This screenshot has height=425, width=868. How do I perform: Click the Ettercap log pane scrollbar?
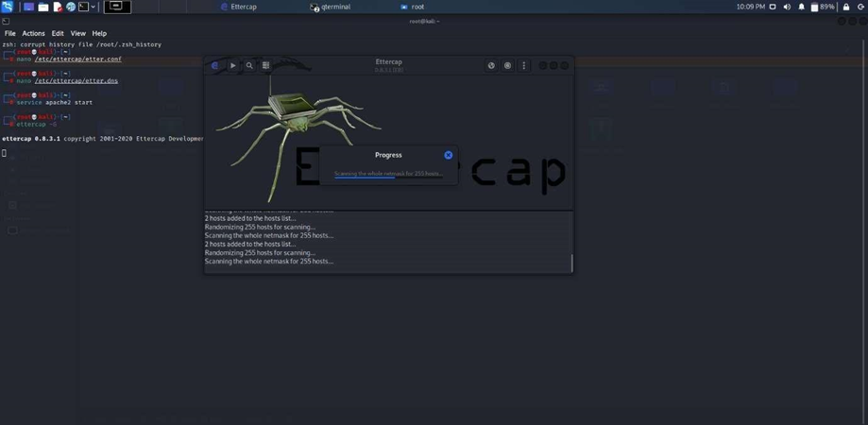click(x=571, y=263)
